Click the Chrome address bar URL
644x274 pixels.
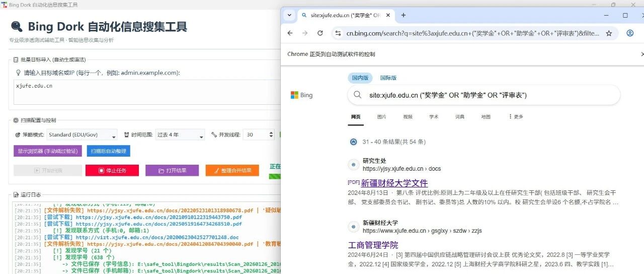pyautogui.click(x=473, y=34)
